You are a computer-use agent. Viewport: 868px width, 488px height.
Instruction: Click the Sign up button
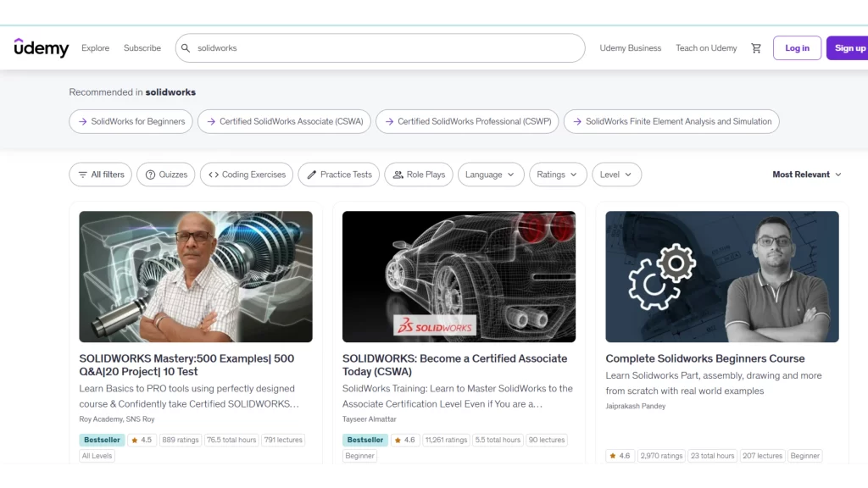click(x=848, y=48)
